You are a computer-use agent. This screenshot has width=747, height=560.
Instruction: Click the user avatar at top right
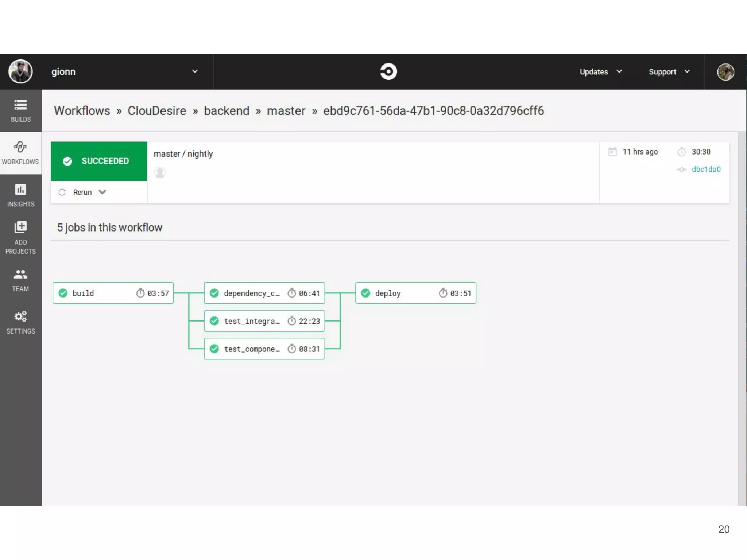(725, 72)
